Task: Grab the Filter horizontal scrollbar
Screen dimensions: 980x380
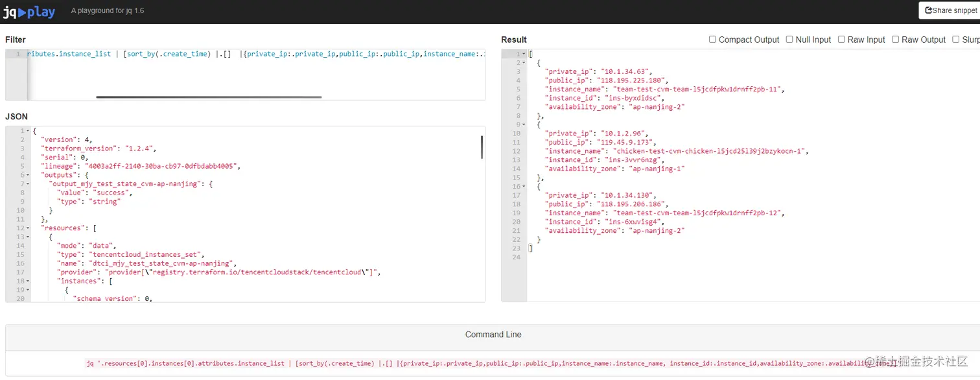Action: pyautogui.click(x=209, y=97)
